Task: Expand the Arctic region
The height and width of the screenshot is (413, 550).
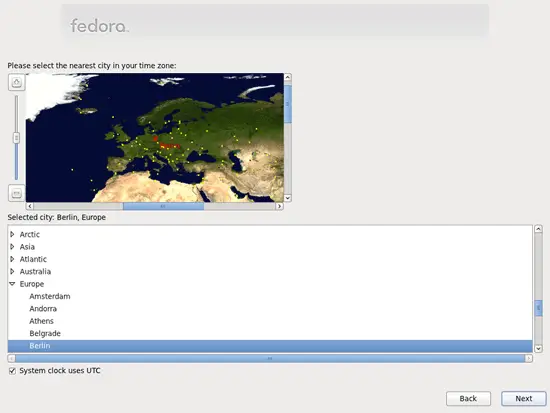Action: pyautogui.click(x=12, y=234)
